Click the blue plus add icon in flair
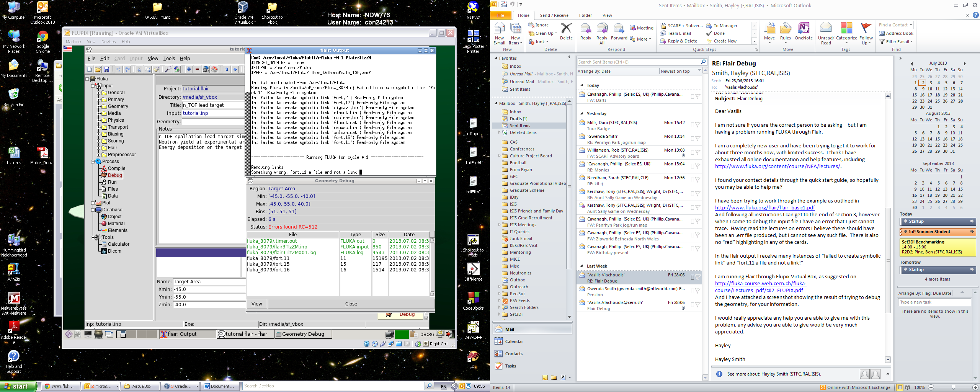 pos(189,69)
